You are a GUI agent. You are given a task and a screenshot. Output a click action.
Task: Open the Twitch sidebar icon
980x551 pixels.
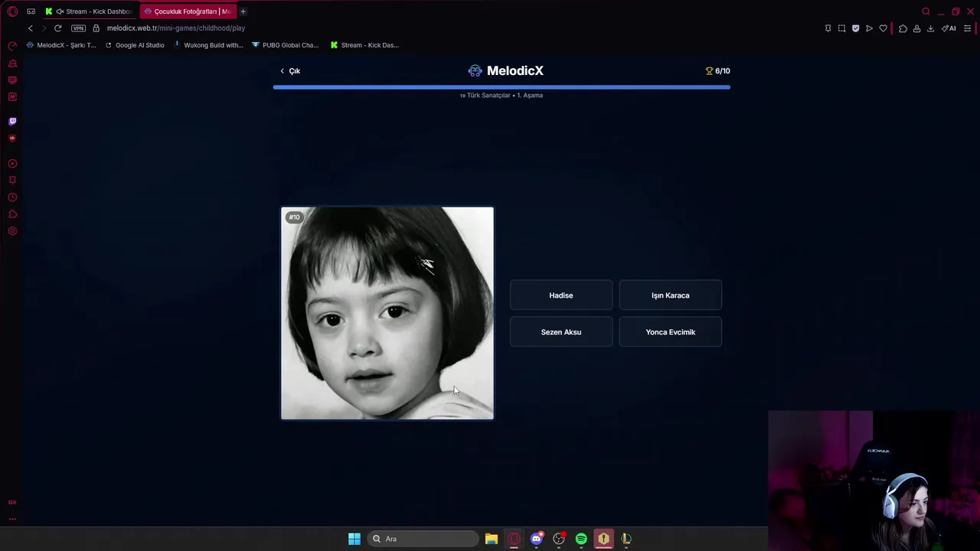tap(12, 121)
